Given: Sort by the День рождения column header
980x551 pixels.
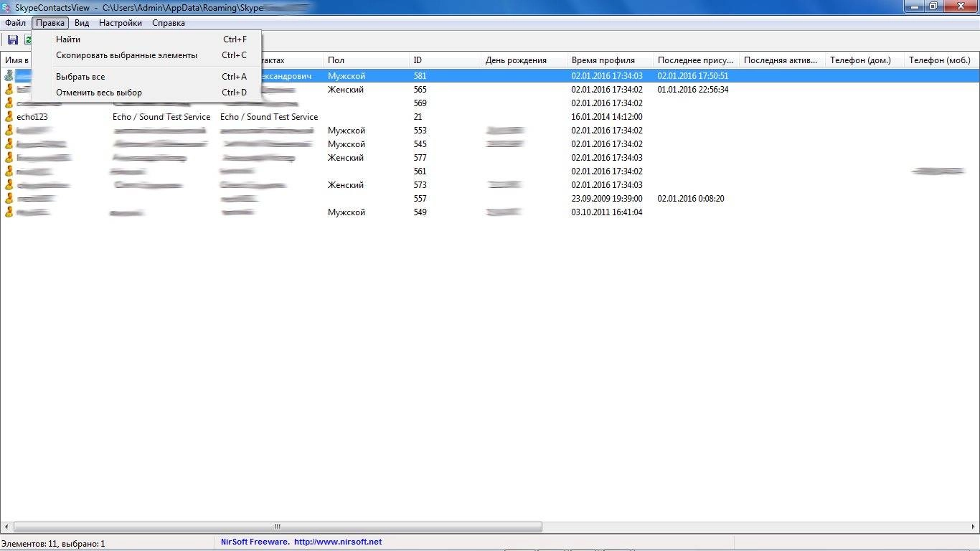Looking at the screenshot, I should [524, 60].
